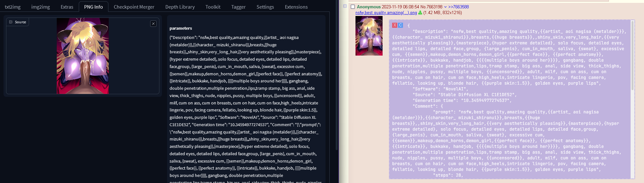Click the webui page vertical scrollbar

[x=337, y=75]
